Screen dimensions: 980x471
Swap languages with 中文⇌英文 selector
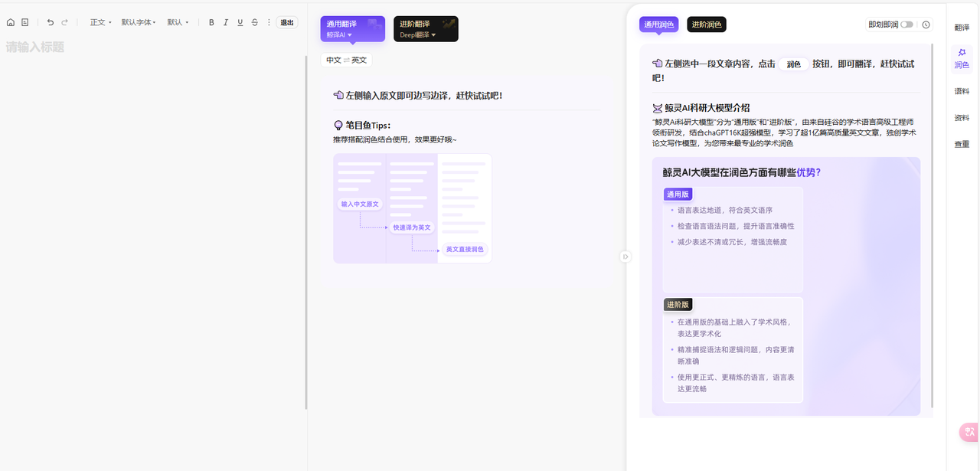(x=346, y=60)
